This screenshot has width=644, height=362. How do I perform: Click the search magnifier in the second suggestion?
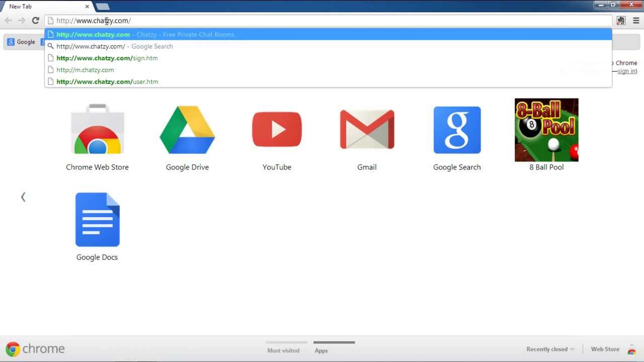50,46
